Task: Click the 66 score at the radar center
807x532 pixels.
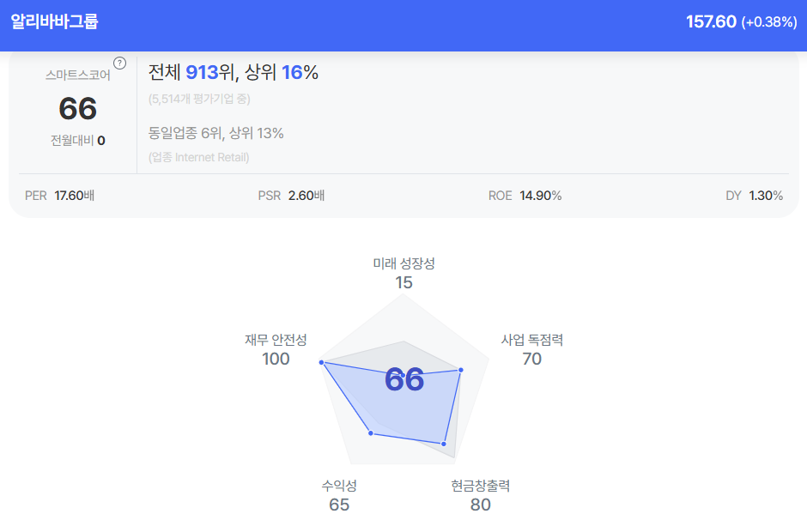Action: pyautogui.click(x=404, y=379)
